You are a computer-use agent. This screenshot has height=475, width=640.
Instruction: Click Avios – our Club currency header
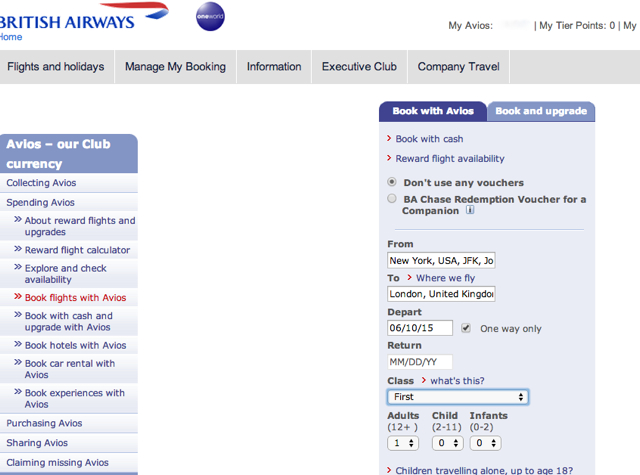point(69,154)
